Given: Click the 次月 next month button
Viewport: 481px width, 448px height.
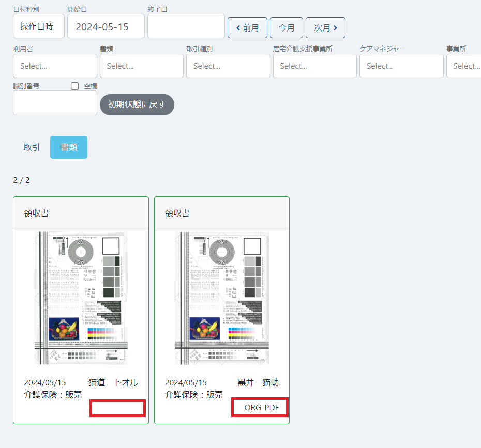Looking at the screenshot, I should coord(325,28).
